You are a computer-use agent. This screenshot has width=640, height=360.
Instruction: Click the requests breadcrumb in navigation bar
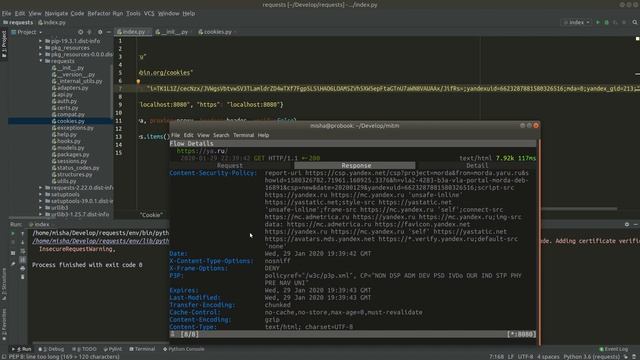tap(18, 22)
